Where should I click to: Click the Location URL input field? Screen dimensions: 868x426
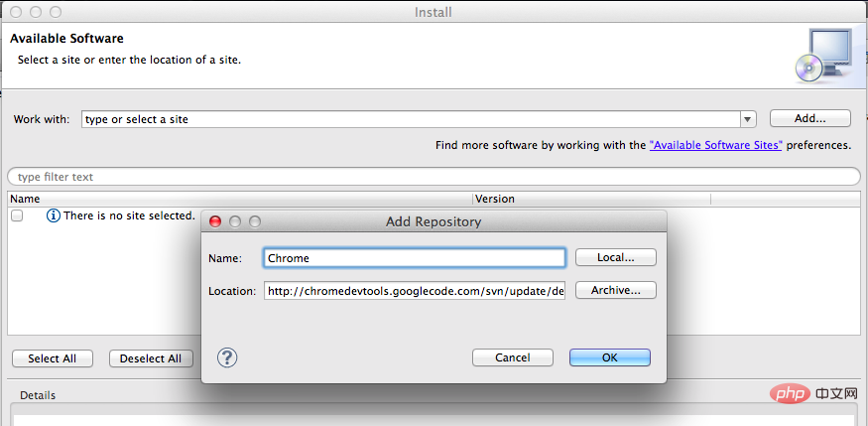pyautogui.click(x=415, y=291)
